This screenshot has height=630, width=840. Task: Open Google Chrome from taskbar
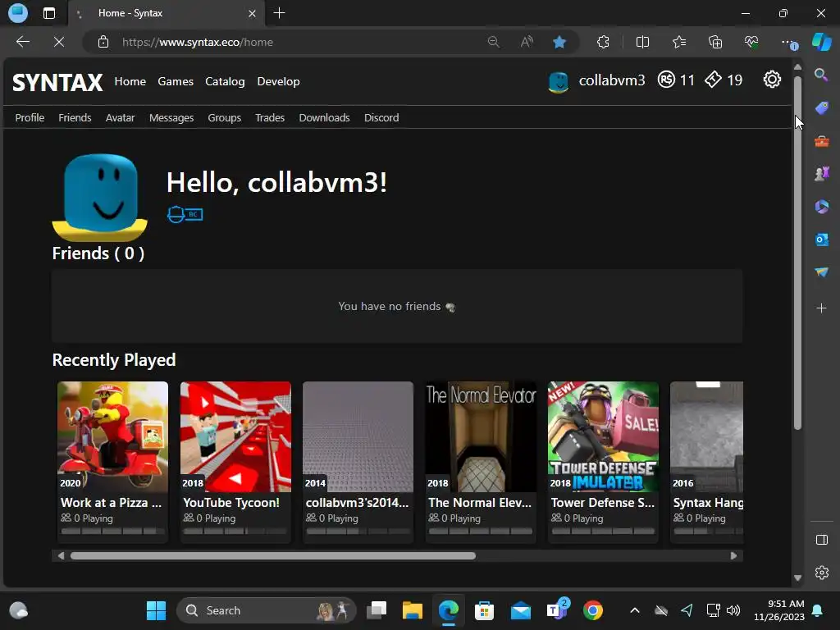pyautogui.click(x=593, y=610)
